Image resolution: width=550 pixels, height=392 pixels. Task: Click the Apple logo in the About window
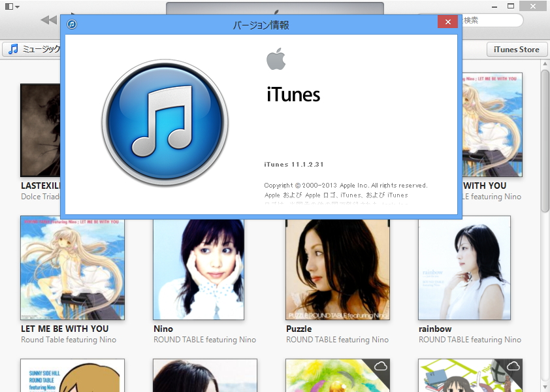coord(276,59)
